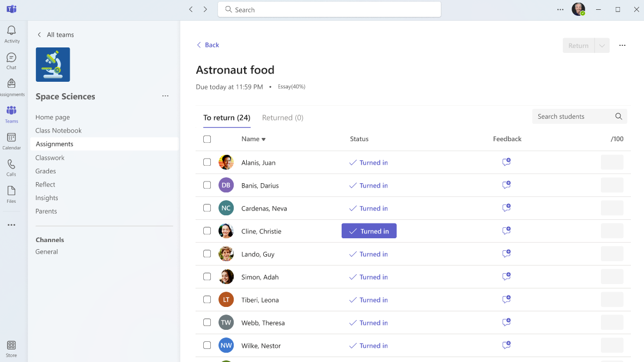Open Cline, Christie's Turned in status
644x362 pixels.
pos(369,231)
